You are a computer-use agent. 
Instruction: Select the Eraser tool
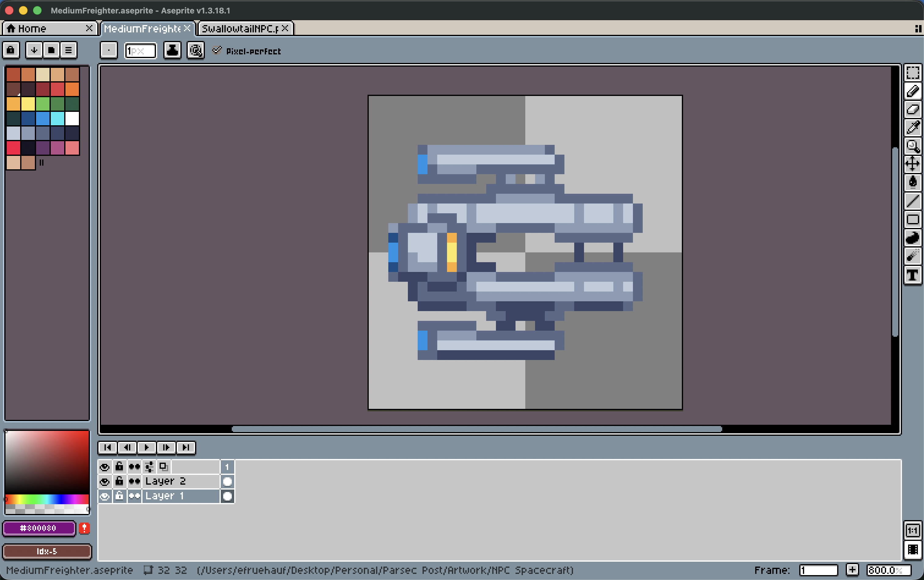[912, 109]
